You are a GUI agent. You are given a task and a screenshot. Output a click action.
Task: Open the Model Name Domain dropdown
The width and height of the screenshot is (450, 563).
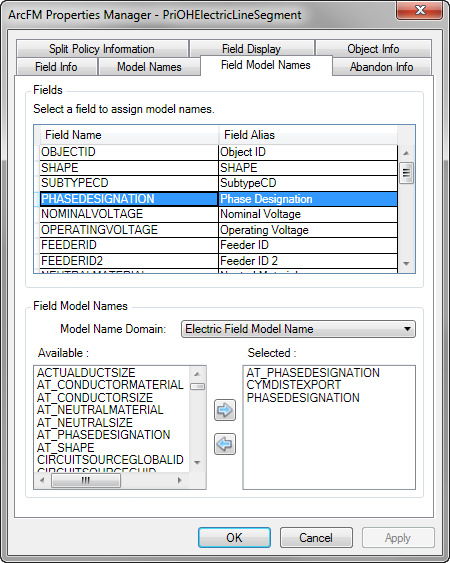(298, 329)
